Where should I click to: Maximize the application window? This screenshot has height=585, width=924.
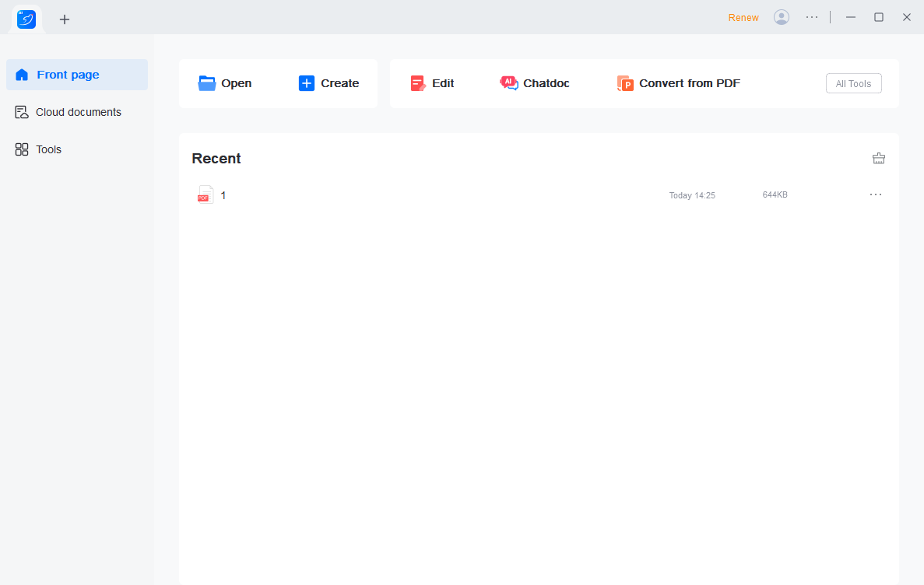(879, 17)
